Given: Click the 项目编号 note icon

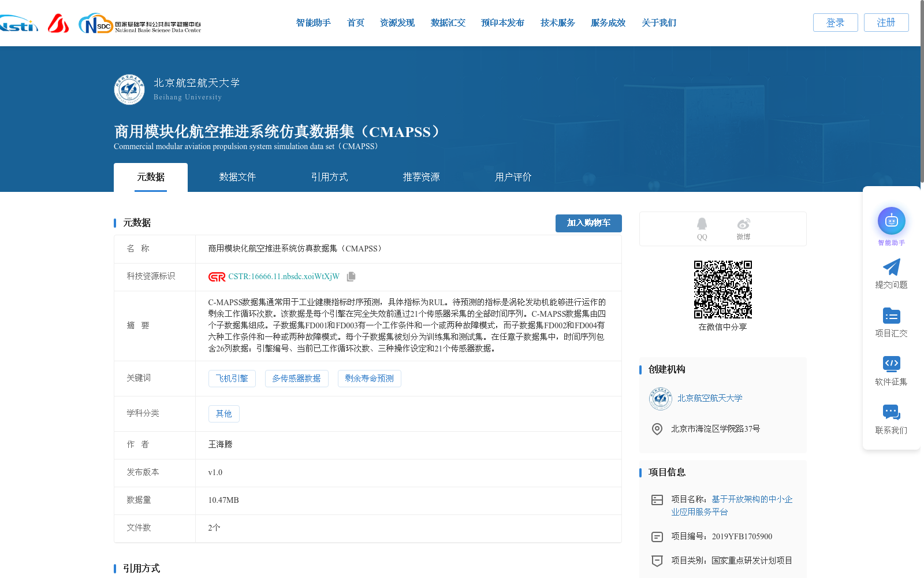Looking at the screenshot, I should tap(657, 537).
